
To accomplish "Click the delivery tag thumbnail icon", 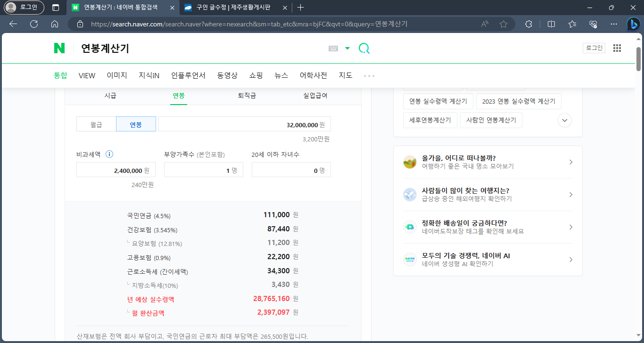I will coord(410,227).
